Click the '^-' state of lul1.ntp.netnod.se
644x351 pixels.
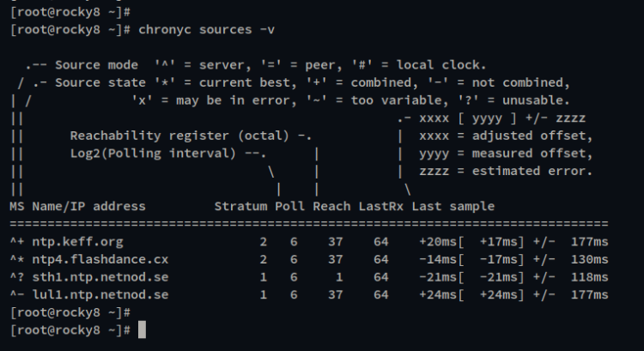[17, 294]
